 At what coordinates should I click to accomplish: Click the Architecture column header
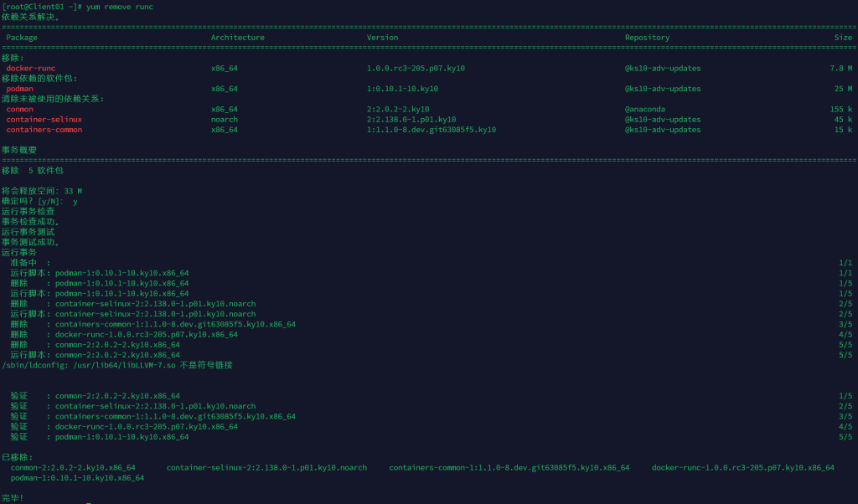tap(237, 38)
